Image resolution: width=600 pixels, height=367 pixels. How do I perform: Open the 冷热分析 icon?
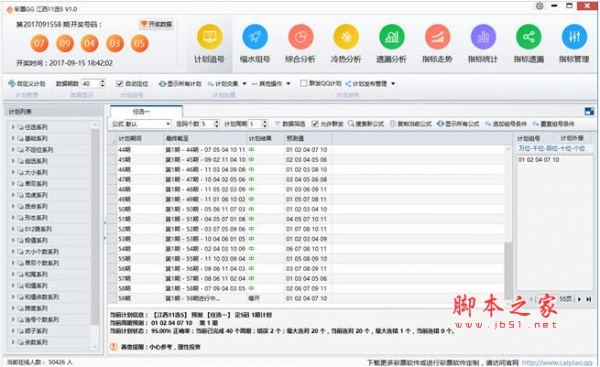point(346,37)
